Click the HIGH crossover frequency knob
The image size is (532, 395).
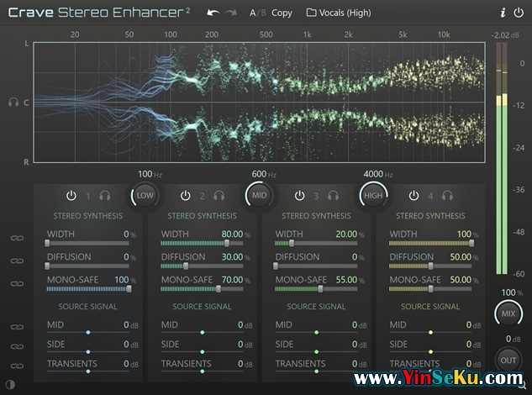coord(373,195)
